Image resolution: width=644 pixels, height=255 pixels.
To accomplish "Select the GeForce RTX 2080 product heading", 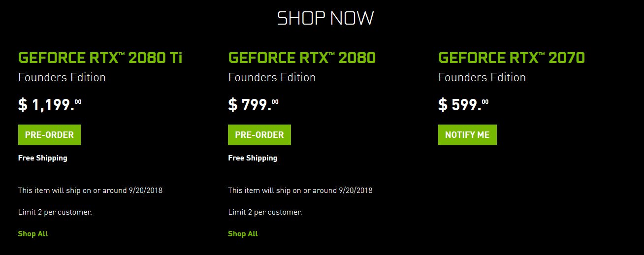I will (x=302, y=58).
